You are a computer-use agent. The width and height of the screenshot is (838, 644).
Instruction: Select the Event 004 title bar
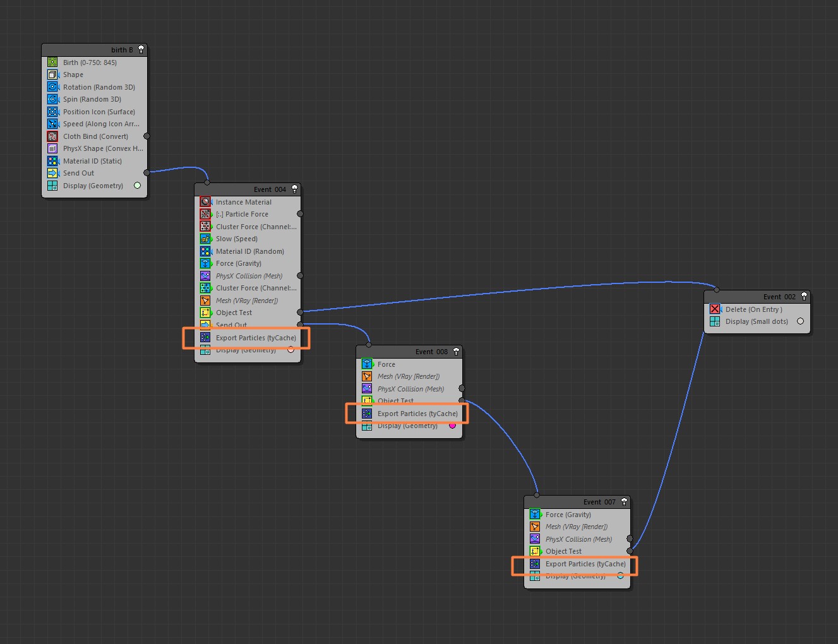(248, 189)
